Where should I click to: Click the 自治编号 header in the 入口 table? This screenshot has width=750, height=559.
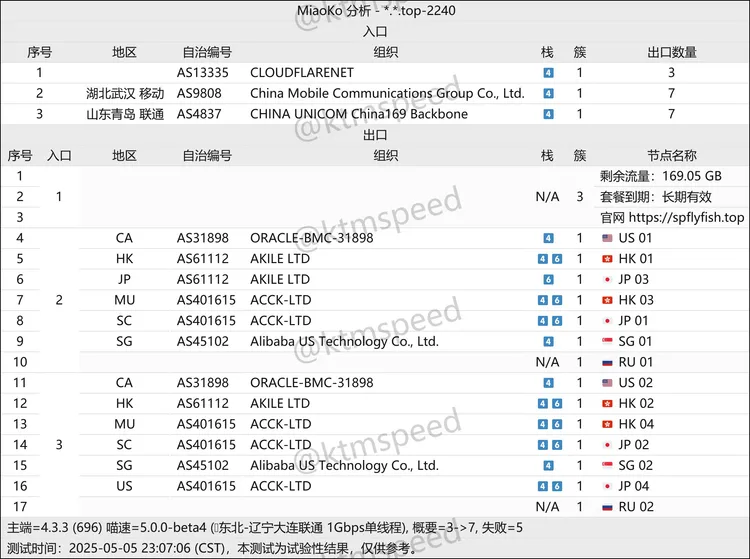pos(206,52)
